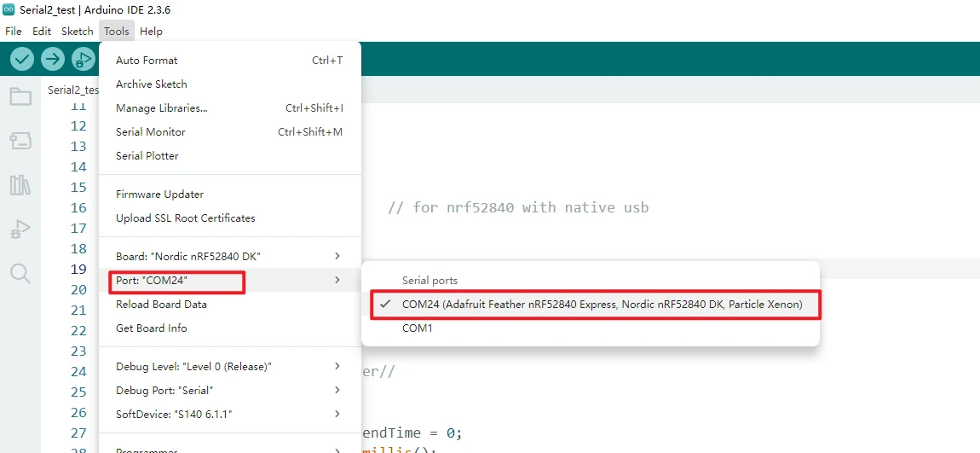Open the Debug panel sidebar icon
The width and height of the screenshot is (980, 453).
point(20,229)
